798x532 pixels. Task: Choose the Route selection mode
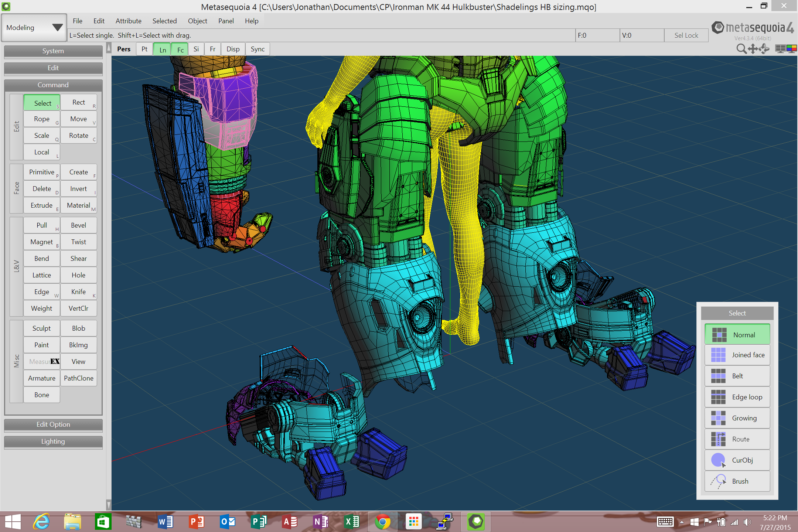click(x=737, y=439)
